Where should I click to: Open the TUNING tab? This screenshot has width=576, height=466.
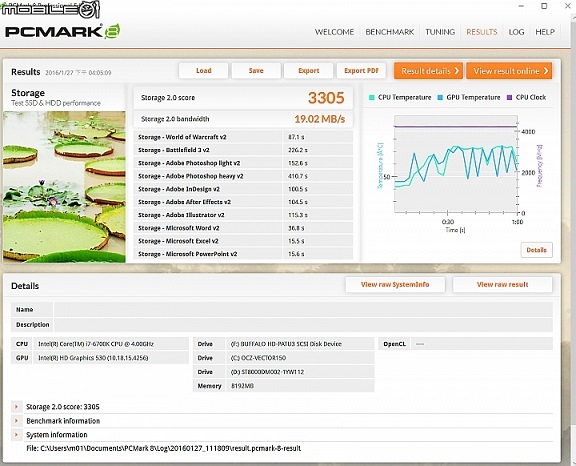point(440,32)
